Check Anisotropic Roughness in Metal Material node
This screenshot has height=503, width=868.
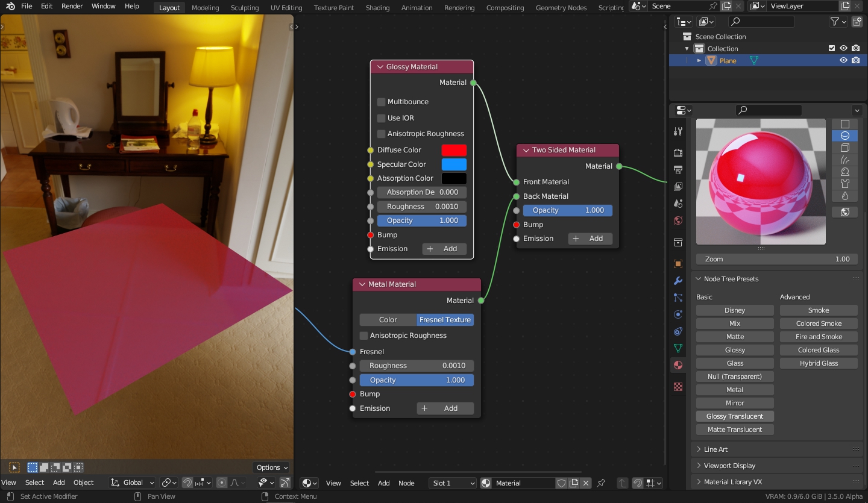click(363, 336)
